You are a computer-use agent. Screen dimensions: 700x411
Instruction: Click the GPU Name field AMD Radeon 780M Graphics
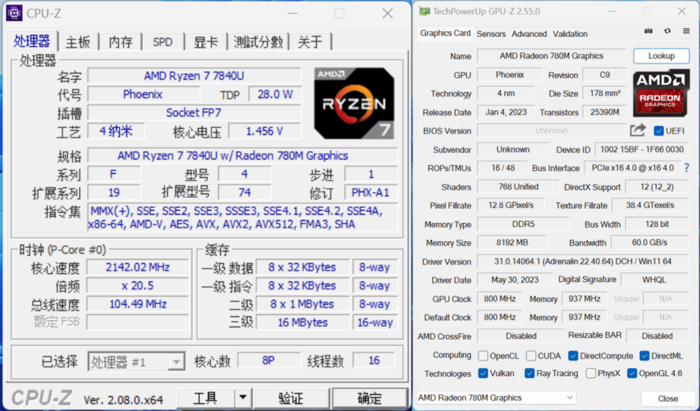point(551,56)
